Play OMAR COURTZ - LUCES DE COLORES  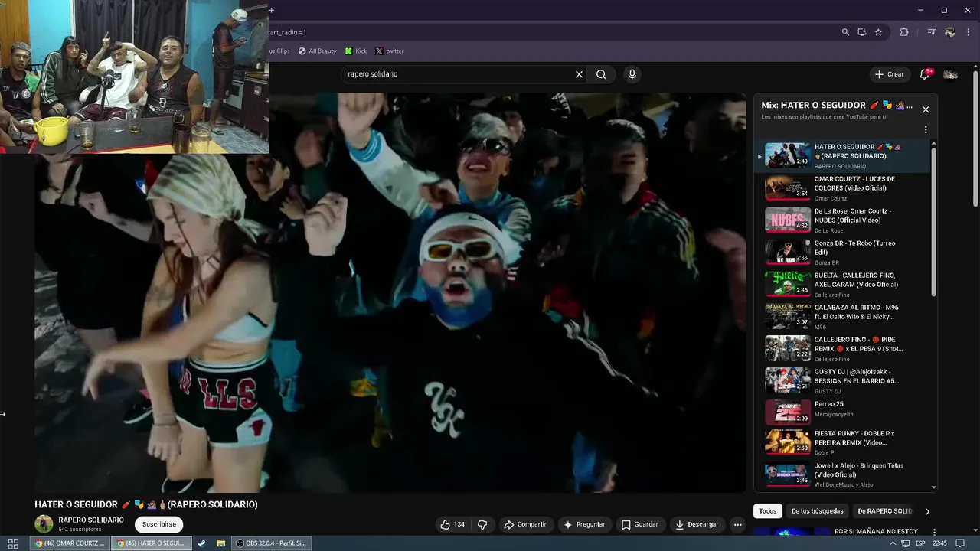pos(842,187)
